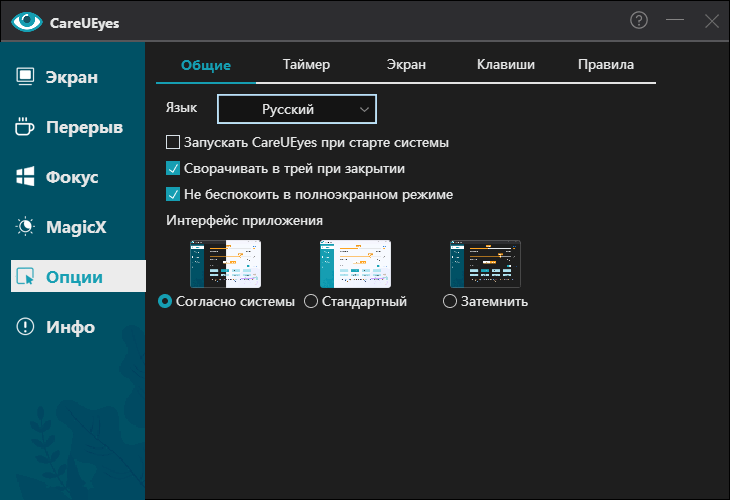The image size is (730, 500).
Task: Minimize the CareUEyes window
Action: pos(675,20)
